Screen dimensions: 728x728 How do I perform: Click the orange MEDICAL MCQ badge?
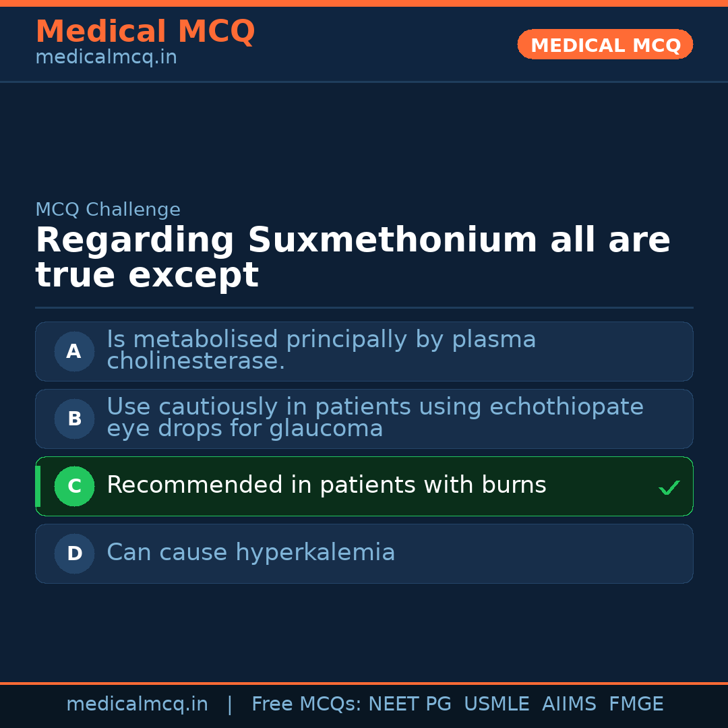click(x=605, y=44)
